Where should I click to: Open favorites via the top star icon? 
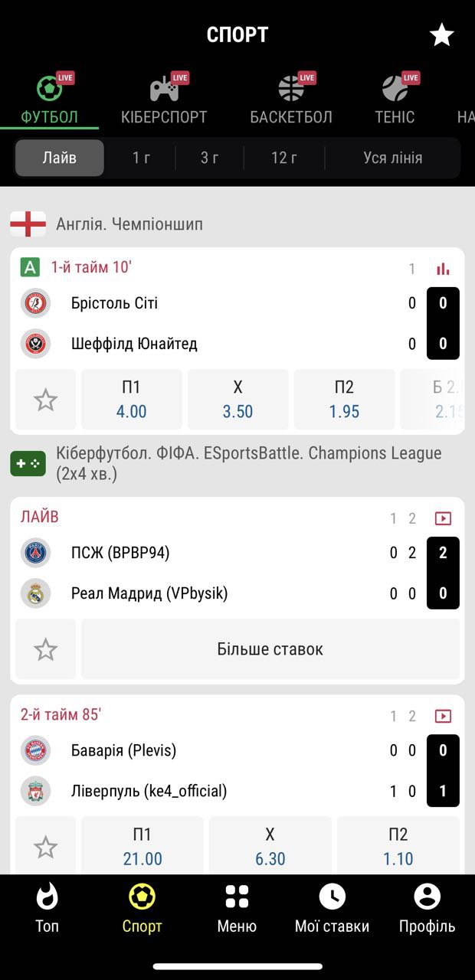pos(441,34)
